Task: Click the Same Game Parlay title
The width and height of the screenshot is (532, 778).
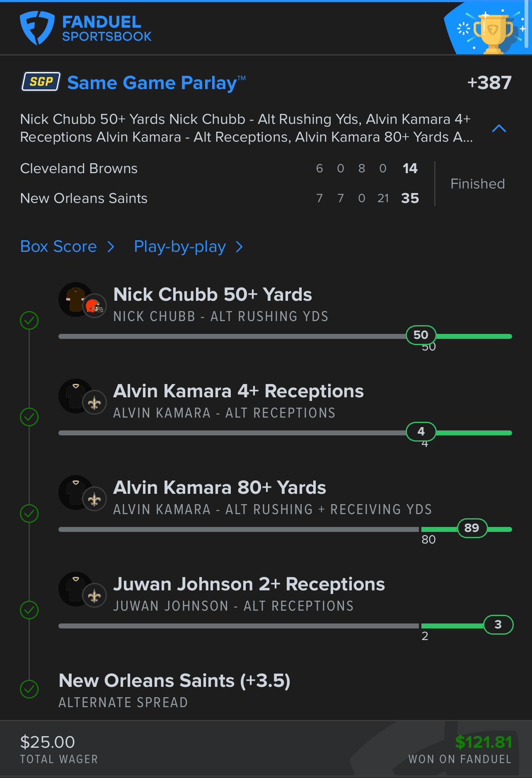Action: coord(152,83)
